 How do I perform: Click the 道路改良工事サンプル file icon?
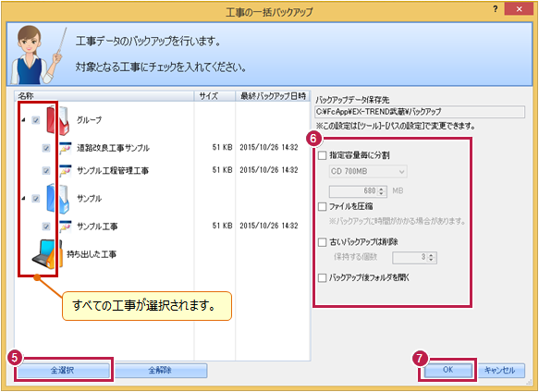[x=65, y=148]
